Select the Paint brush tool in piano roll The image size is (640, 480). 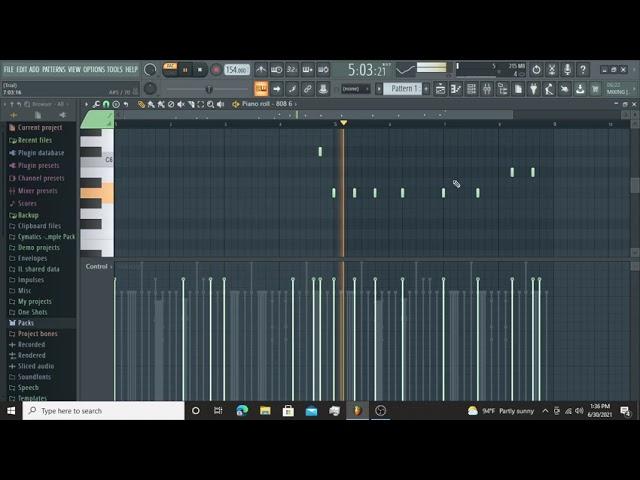[x=151, y=104]
